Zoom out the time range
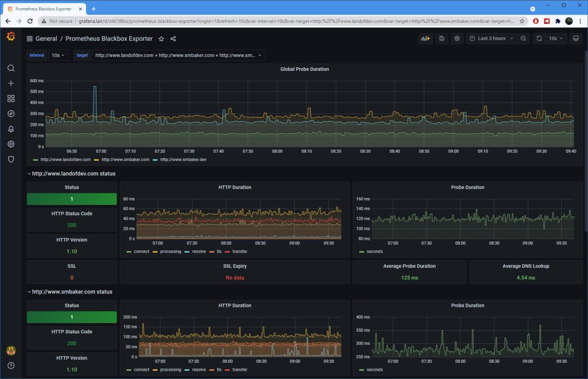The image size is (588, 379). point(523,39)
